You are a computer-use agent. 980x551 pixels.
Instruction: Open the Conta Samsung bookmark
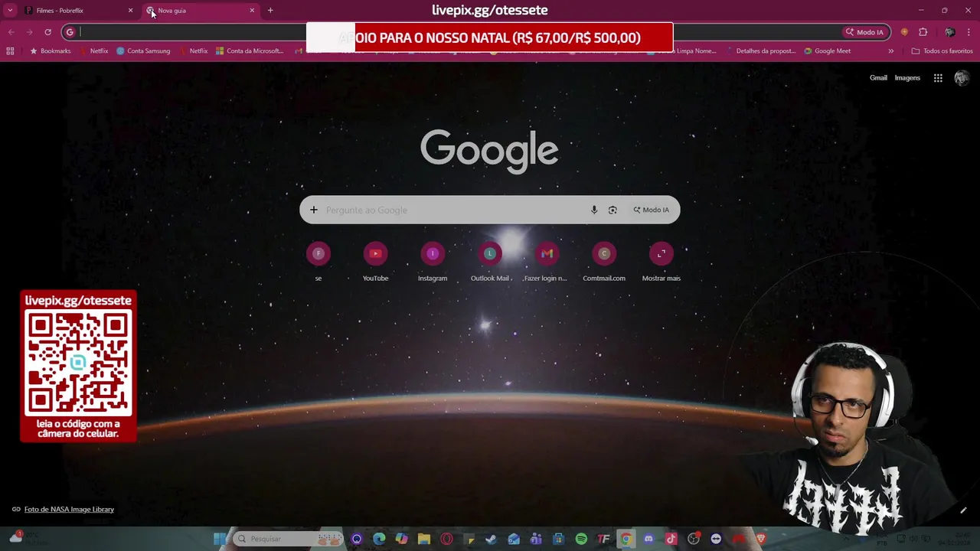pyautogui.click(x=143, y=51)
